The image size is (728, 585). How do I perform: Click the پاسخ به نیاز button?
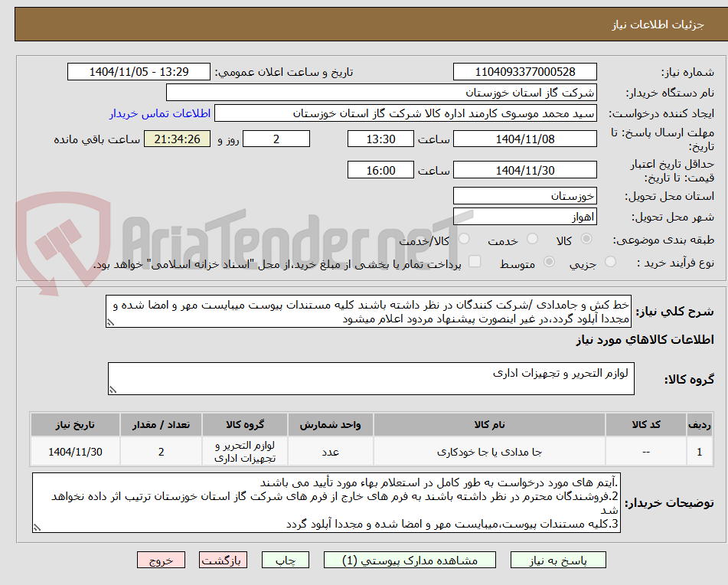point(558,560)
